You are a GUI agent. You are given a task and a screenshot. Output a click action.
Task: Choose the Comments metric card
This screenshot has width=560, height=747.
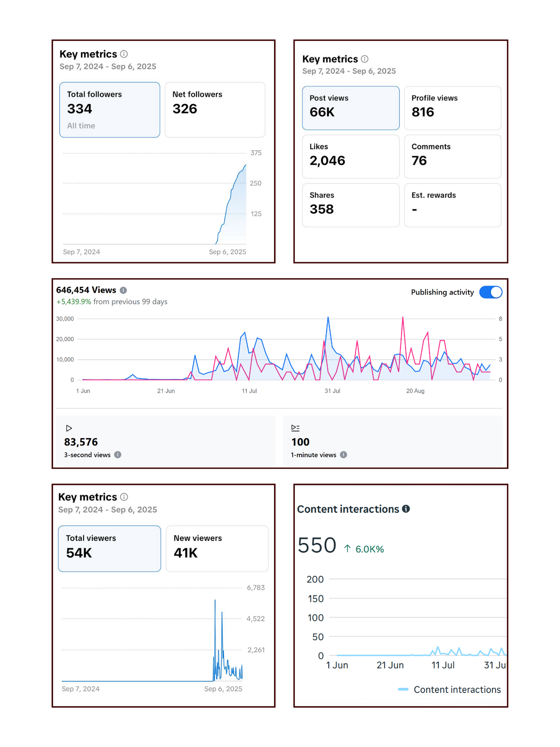click(452, 157)
